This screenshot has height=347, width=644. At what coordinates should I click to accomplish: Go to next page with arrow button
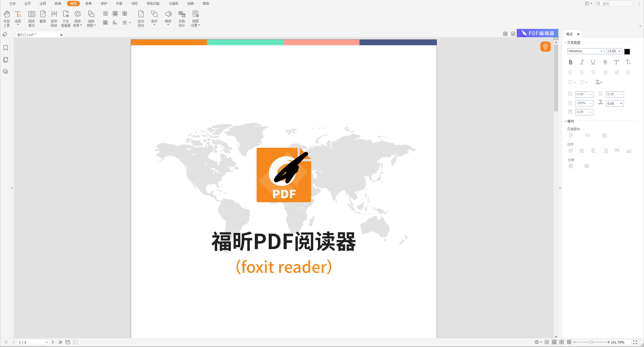[x=53, y=342]
